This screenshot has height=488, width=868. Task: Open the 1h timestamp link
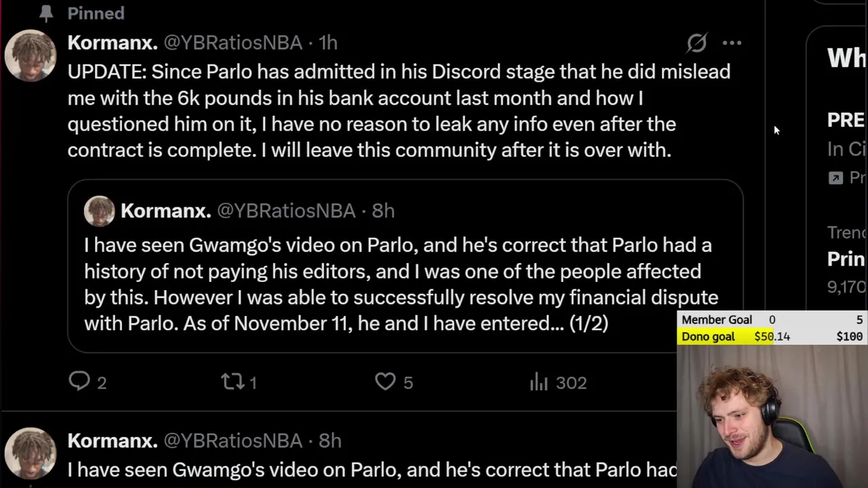tap(328, 43)
